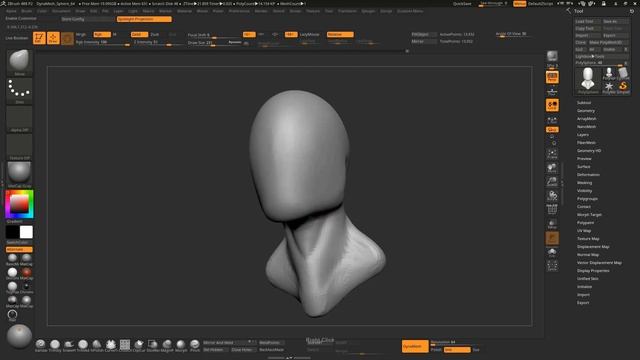Open the Alpha Off selector
This screenshot has height=360, width=640.
tap(19, 118)
